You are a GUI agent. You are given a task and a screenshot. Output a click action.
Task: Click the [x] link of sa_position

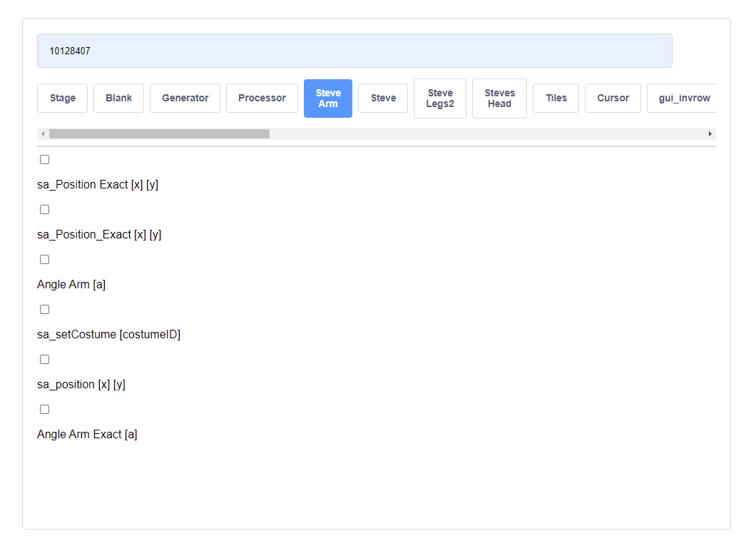[x=104, y=384]
